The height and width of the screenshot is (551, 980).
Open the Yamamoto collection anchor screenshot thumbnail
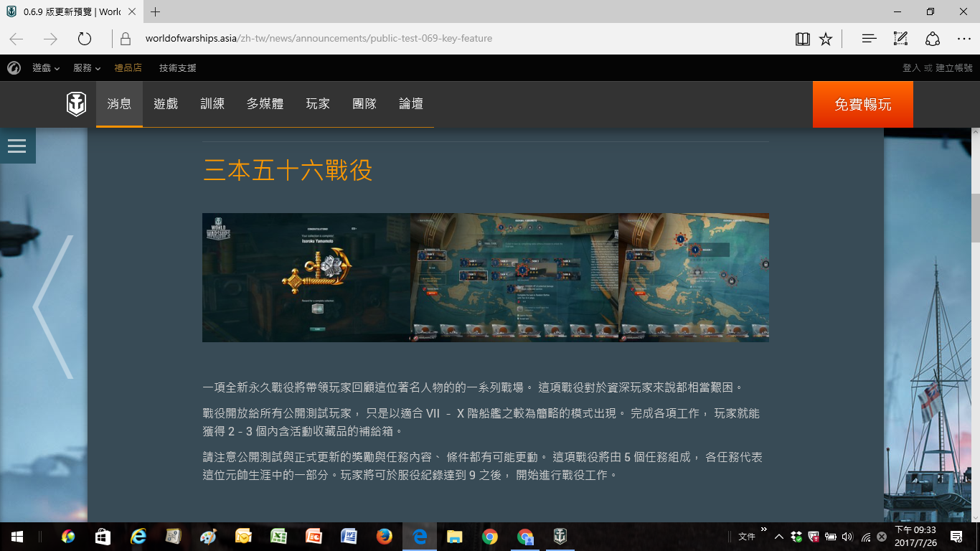306,277
